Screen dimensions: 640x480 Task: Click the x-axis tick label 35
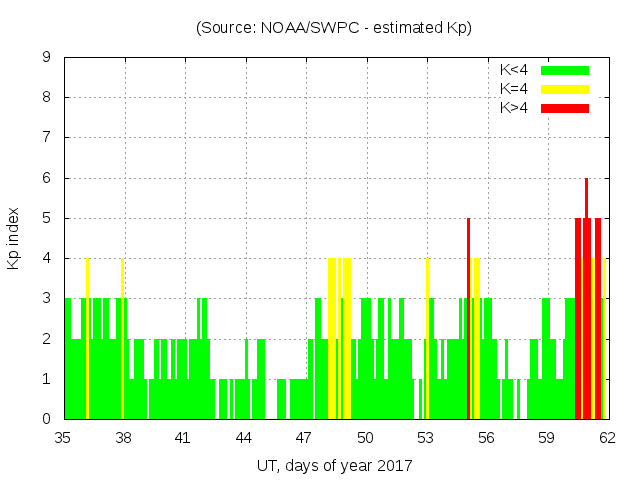click(63, 438)
